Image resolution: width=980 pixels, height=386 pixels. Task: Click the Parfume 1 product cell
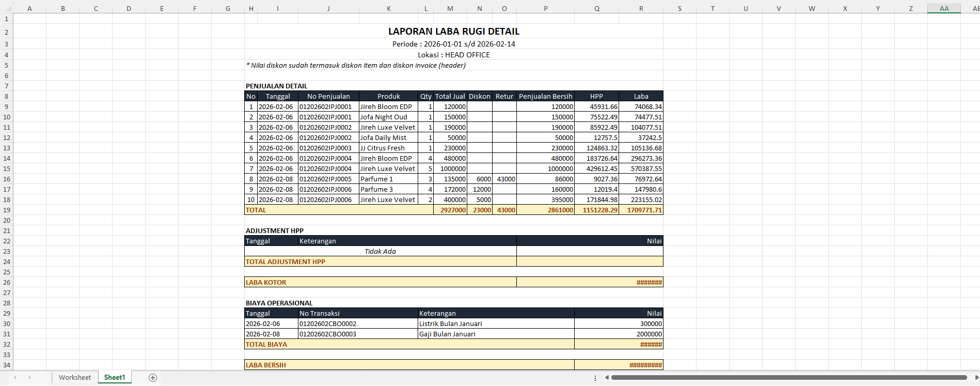389,179
